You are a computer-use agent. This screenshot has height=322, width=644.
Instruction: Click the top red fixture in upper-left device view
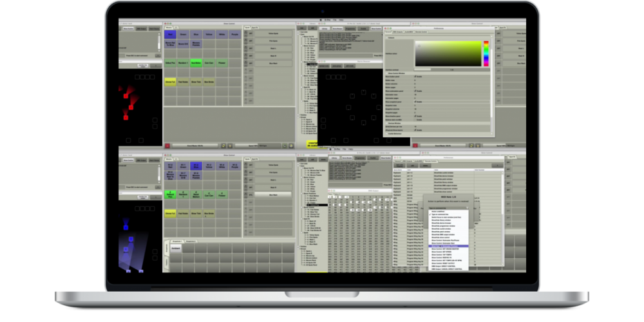click(126, 96)
